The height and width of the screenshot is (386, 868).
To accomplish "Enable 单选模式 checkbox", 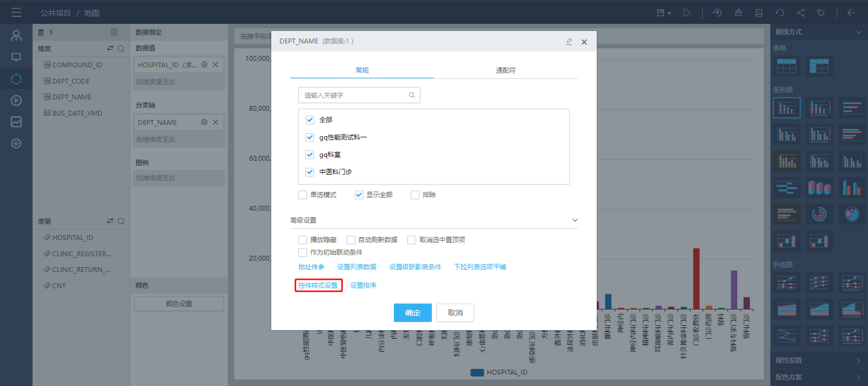I will 303,195.
